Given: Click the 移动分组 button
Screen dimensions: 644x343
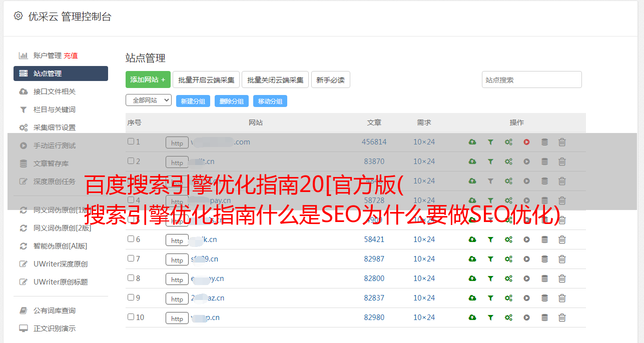Looking at the screenshot, I should (x=270, y=101).
